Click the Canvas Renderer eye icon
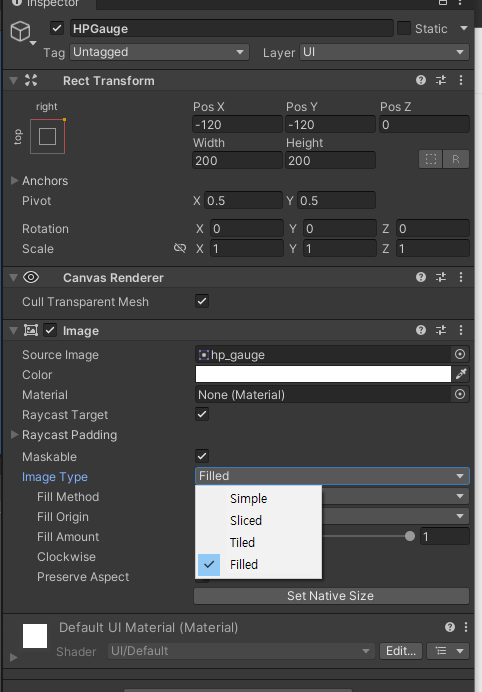Viewport: 482px width, 692px height. coord(31,277)
